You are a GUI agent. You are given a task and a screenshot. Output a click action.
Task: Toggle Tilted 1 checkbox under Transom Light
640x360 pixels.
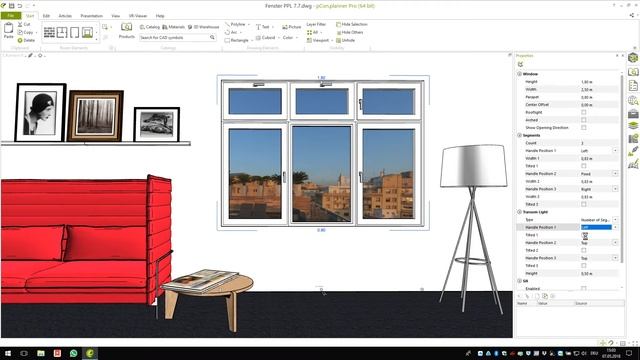pos(584,235)
